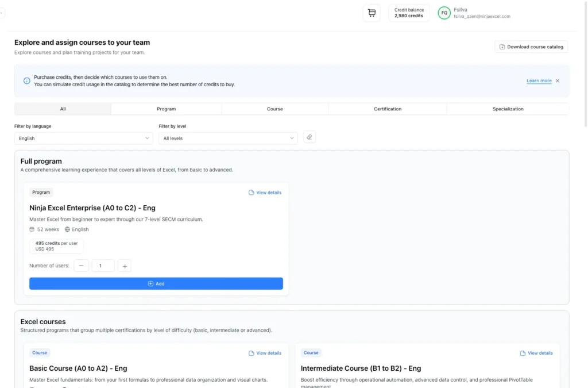Click the calendar icon next to 52 weeks
This screenshot has width=588, height=388.
coord(33,229)
